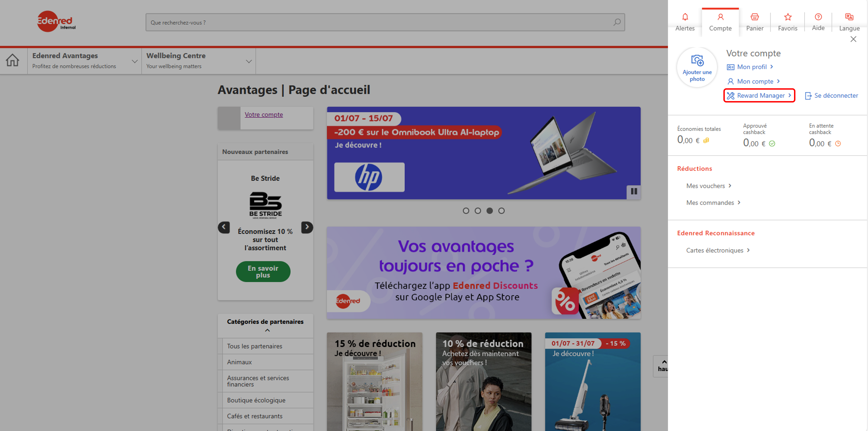Click the hp logo tile

coord(369,177)
